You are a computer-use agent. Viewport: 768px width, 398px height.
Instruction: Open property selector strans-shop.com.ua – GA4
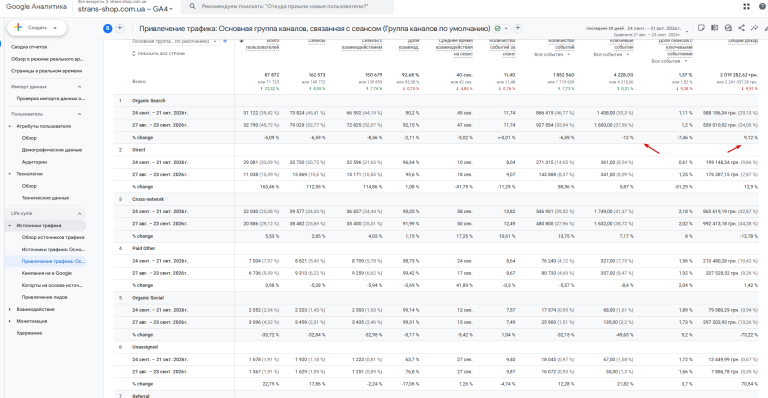click(x=125, y=9)
